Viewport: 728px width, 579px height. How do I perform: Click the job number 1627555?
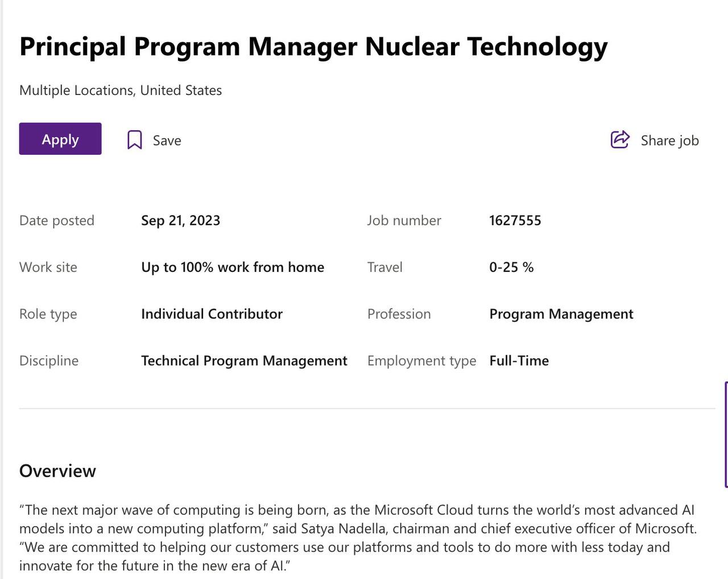coord(515,221)
